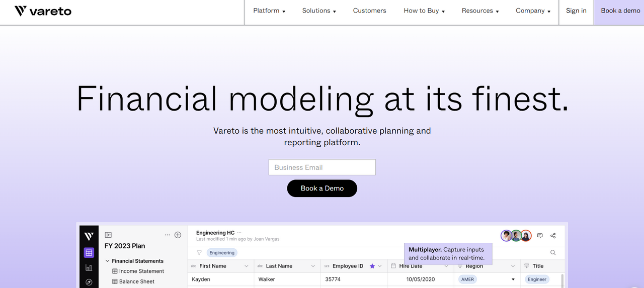Open the Resources menu
644x288 pixels.
(480, 11)
